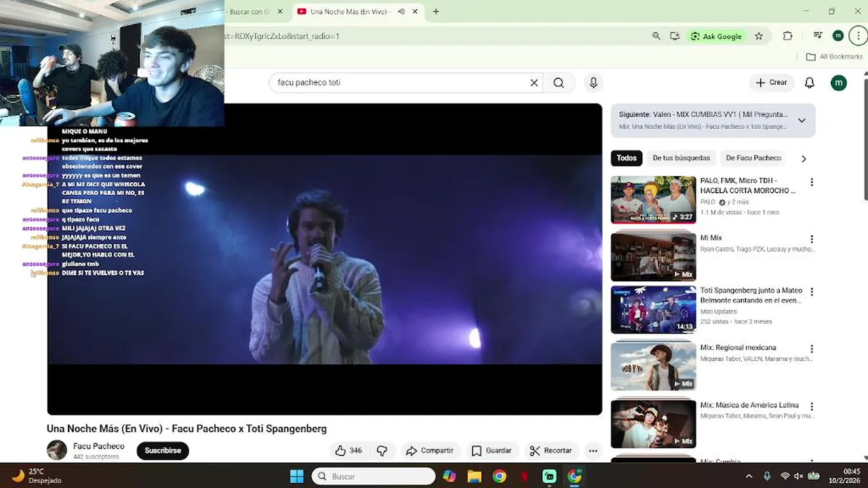This screenshot has width=868, height=488.
Task: Open options menu for Mix: Regional mexicana
Action: point(812,349)
